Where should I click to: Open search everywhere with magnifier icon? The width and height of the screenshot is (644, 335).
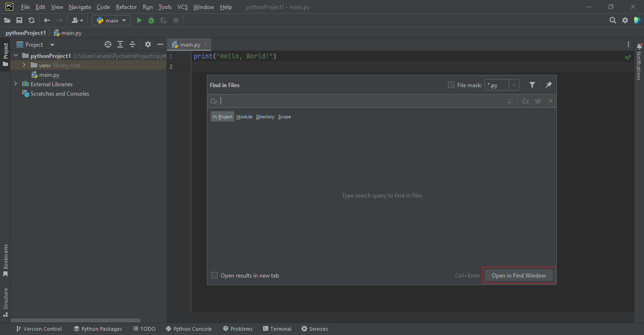pyautogui.click(x=612, y=20)
